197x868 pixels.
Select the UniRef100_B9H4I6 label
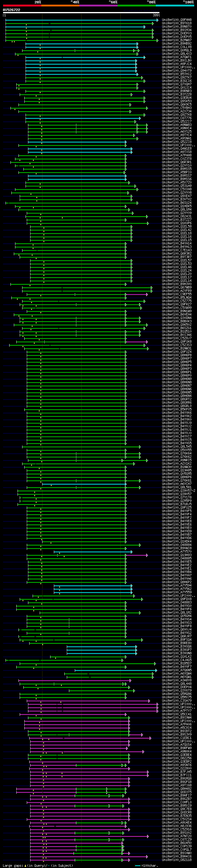pyautogui.click(x=177, y=856)
